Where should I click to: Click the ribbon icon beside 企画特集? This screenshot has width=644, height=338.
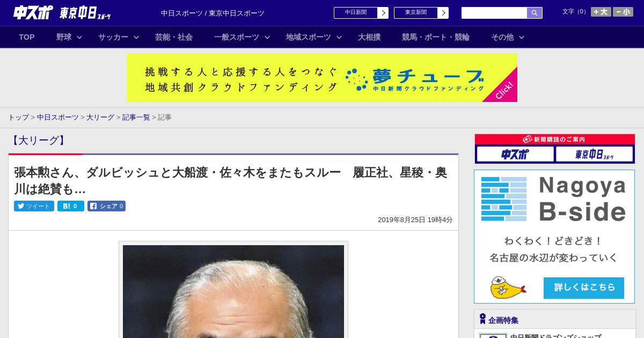pyautogui.click(x=482, y=319)
